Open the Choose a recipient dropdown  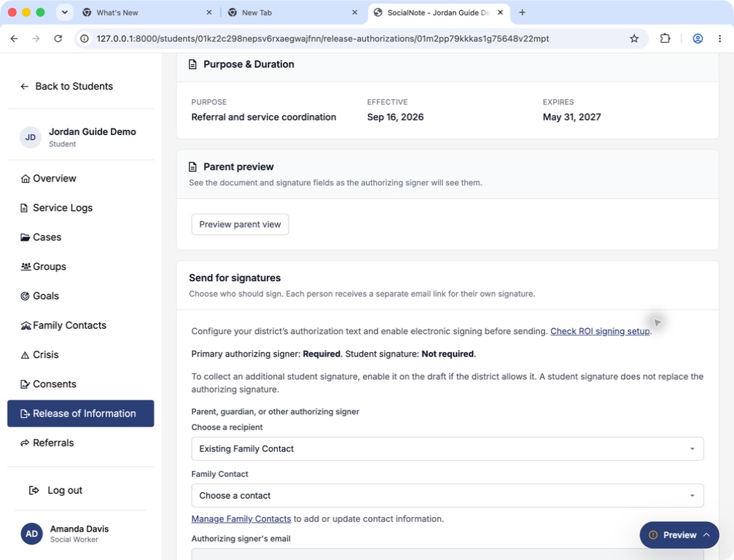point(447,448)
